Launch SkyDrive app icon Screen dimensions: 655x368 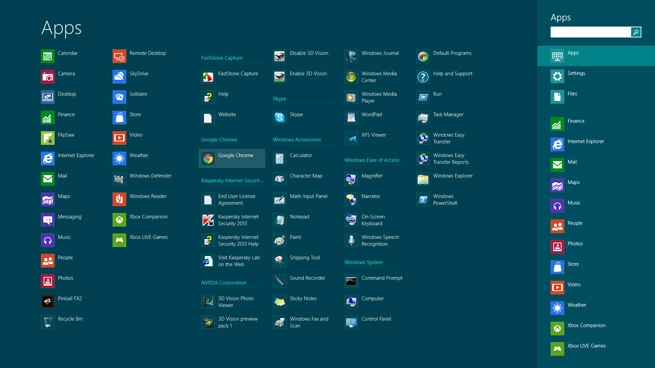(x=119, y=76)
